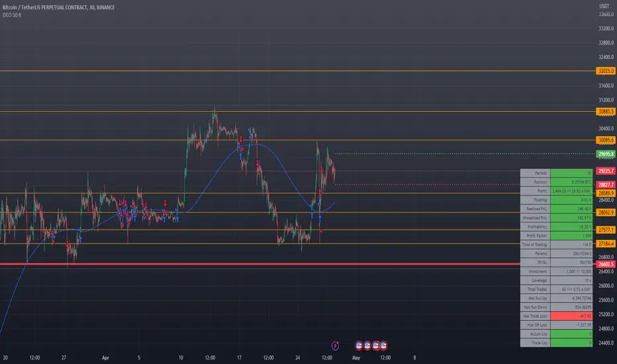
Task: Click the Position value 0.25356 BTC
Action: pyautogui.click(x=571, y=182)
